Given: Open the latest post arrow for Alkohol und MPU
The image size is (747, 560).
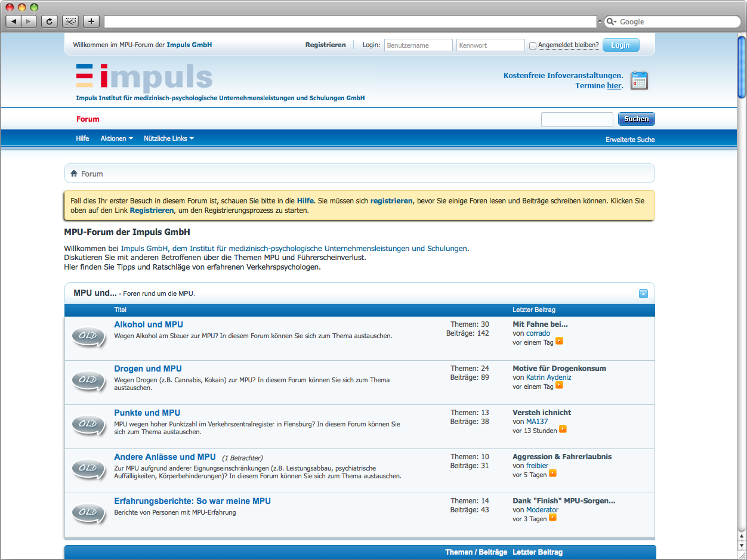Looking at the screenshot, I should [559, 341].
